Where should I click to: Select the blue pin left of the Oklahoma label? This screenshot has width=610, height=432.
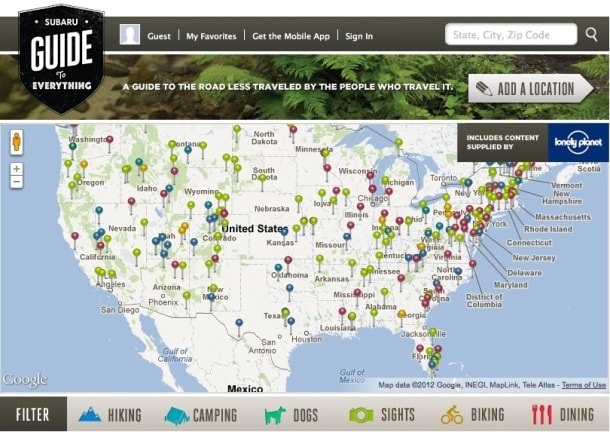pyautogui.click(x=278, y=268)
